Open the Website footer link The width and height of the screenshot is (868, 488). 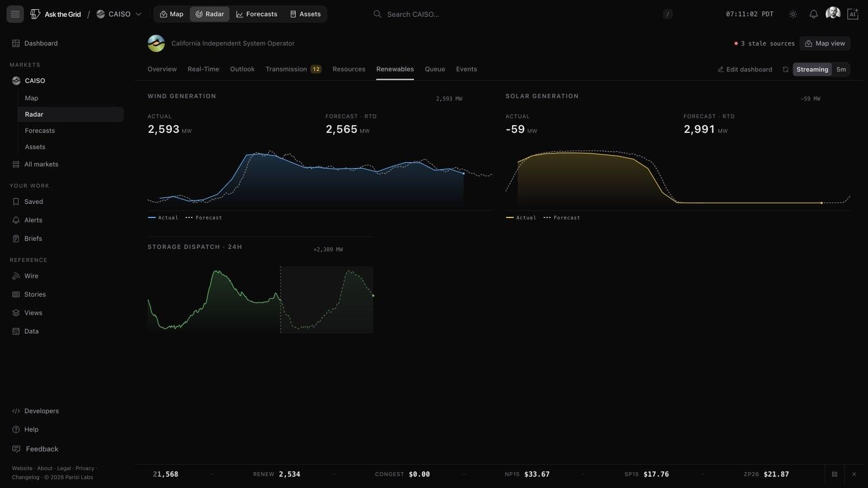(22, 468)
